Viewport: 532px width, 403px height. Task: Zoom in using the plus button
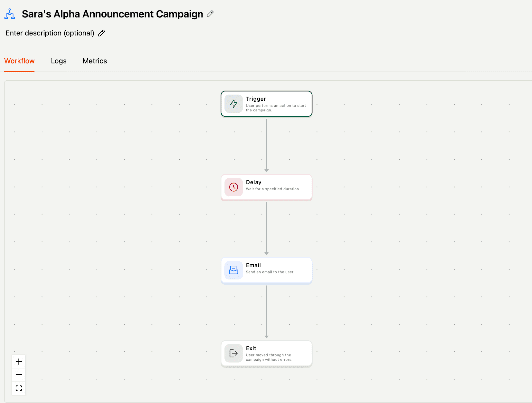(x=19, y=362)
